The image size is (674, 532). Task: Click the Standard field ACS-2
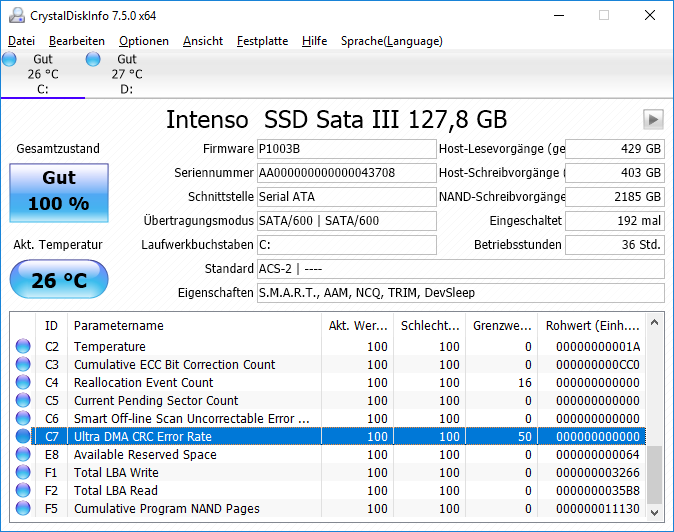pos(461,269)
